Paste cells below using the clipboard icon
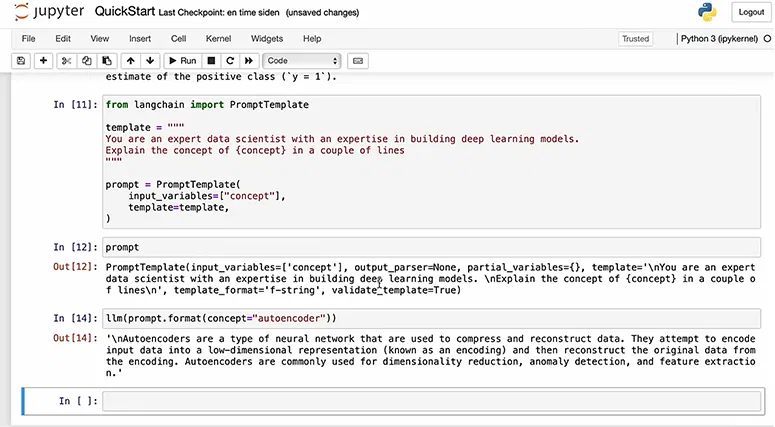This screenshot has height=427, width=775. [107, 61]
